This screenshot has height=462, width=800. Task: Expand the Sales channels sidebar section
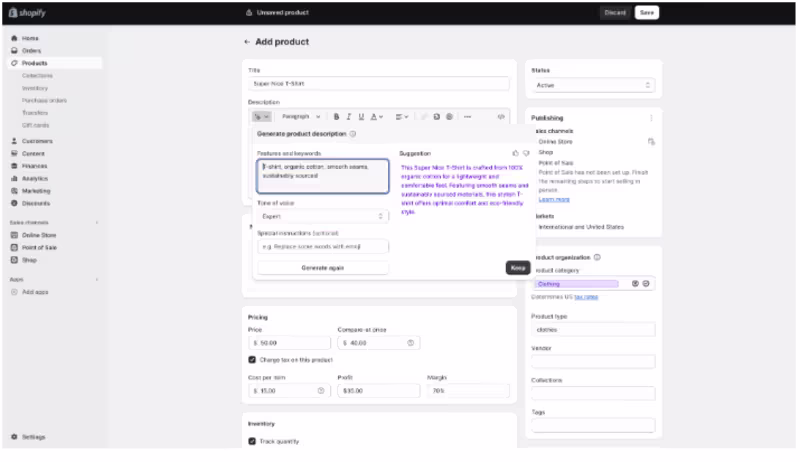point(97,223)
